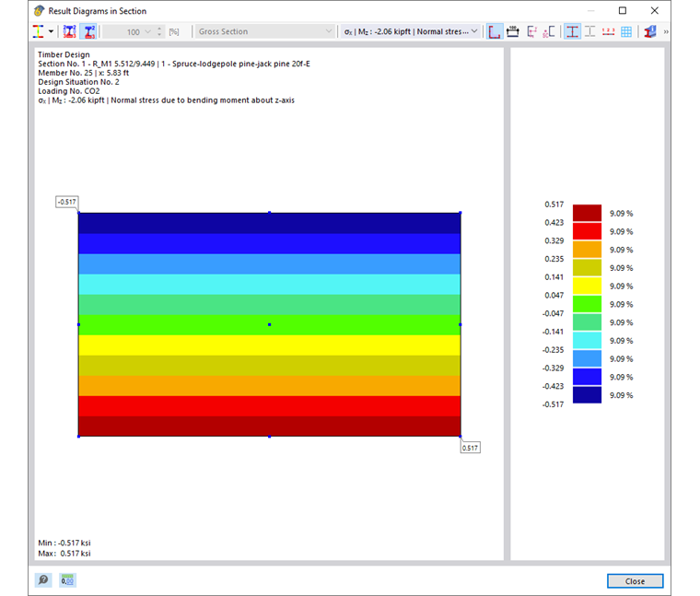The height and width of the screenshot is (596, 700).
Task: Click the 'Max : 0.517 ksi' text
Action: click(x=64, y=554)
